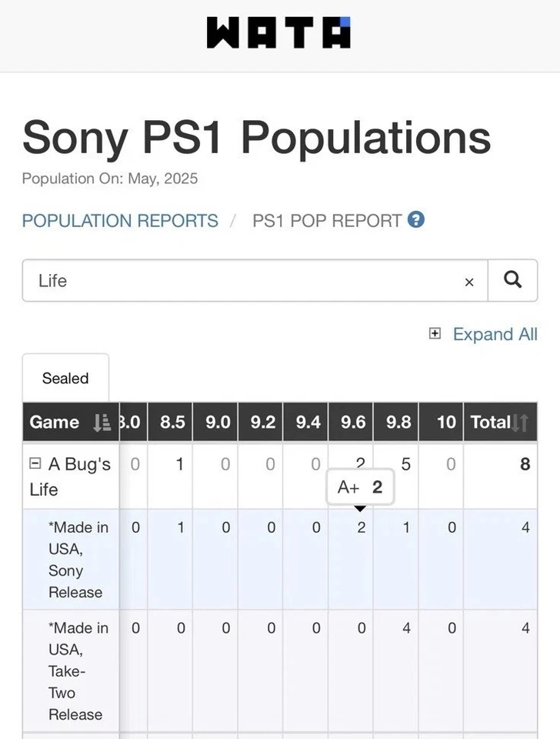Collapse A Bug's Life via the minus icon
The height and width of the screenshot is (739, 560).
pyautogui.click(x=36, y=463)
